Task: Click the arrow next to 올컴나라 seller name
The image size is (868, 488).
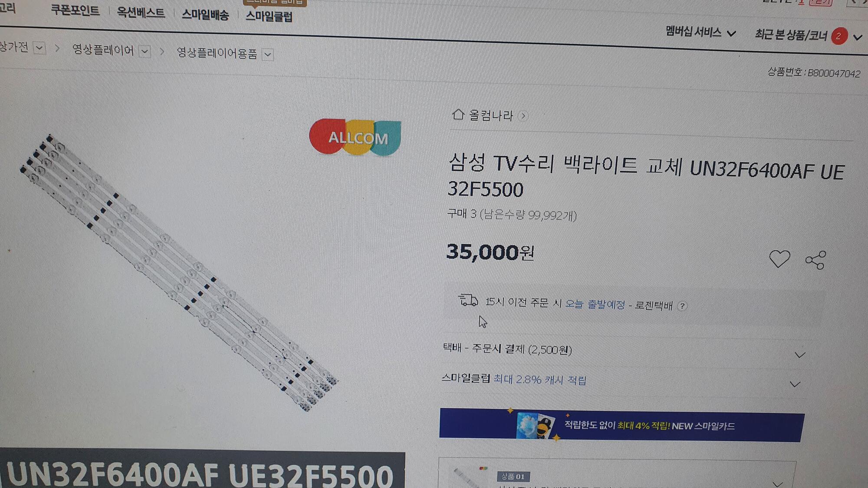Action: 523,116
